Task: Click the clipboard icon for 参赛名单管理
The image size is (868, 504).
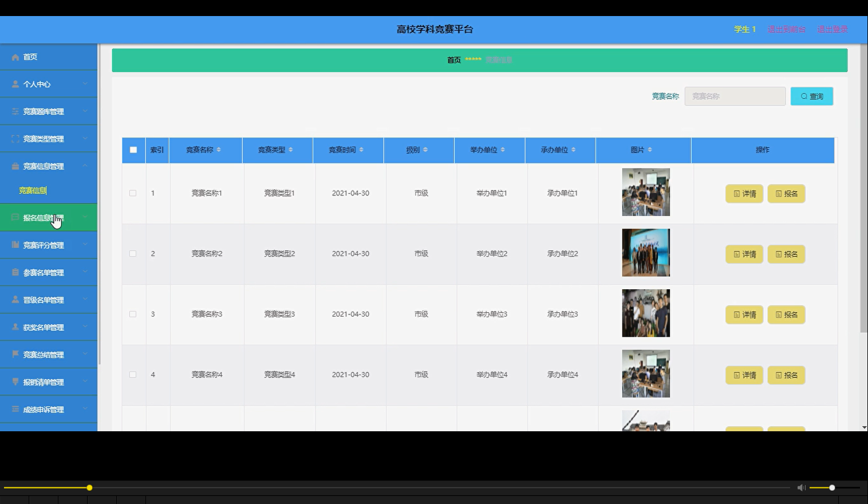Action: [x=15, y=273]
